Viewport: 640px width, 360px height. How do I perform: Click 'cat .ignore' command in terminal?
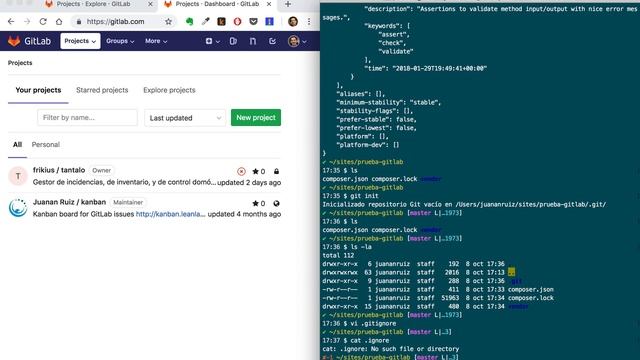(x=370, y=341)
